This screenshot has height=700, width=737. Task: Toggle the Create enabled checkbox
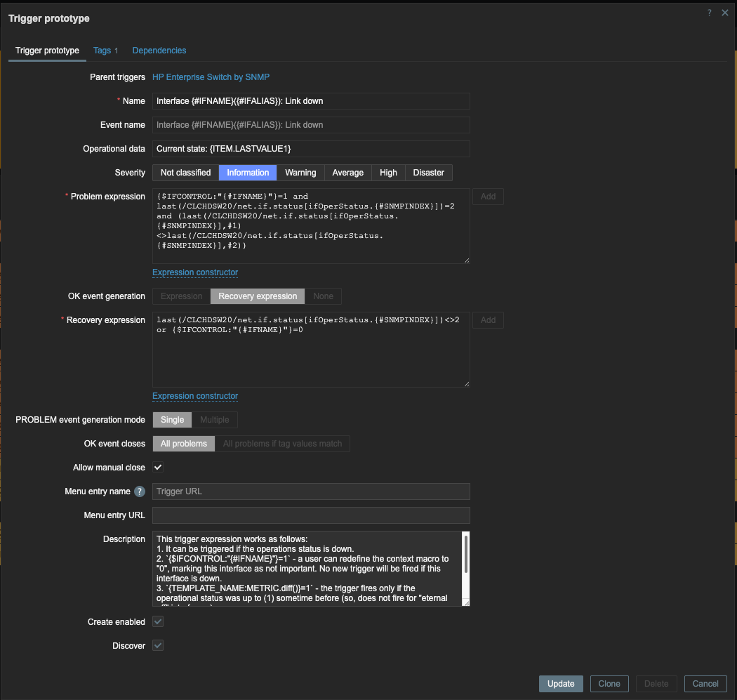point(158,621)
